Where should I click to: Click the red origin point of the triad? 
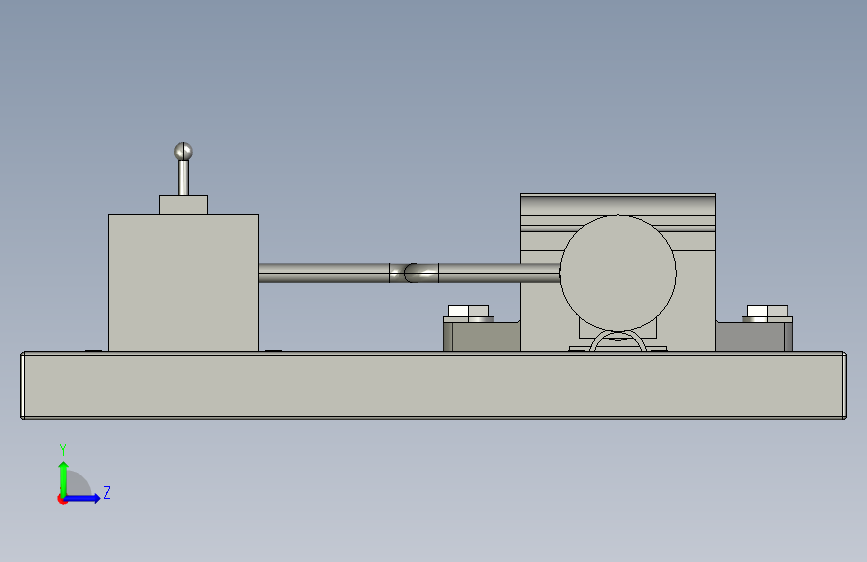tap(62, 499)
